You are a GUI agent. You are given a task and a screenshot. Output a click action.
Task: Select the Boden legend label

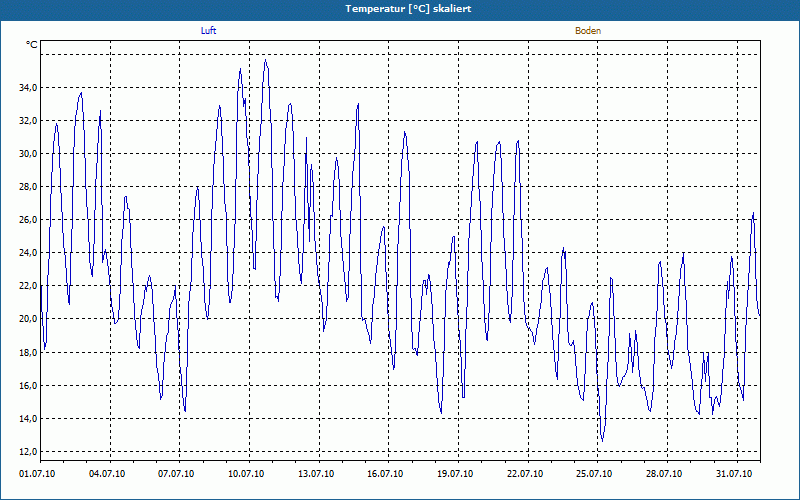pyautogui.click(x=588, y=31)
